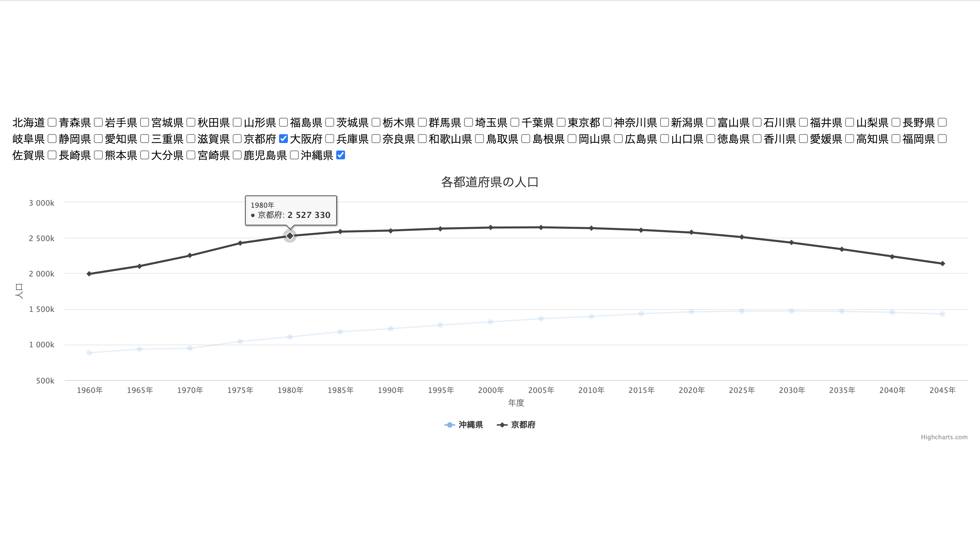Uncheck 京都府 to hide Kyoto data
The width and height of the screenshot is (980, 538).
[x=283, y=139]
